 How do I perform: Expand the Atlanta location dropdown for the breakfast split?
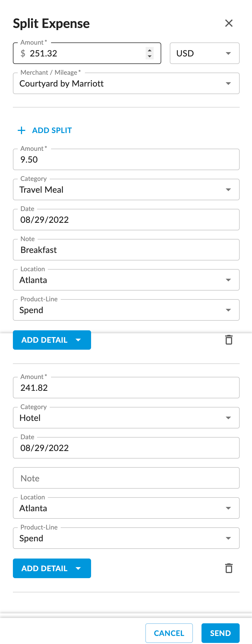tap(228, 280)
